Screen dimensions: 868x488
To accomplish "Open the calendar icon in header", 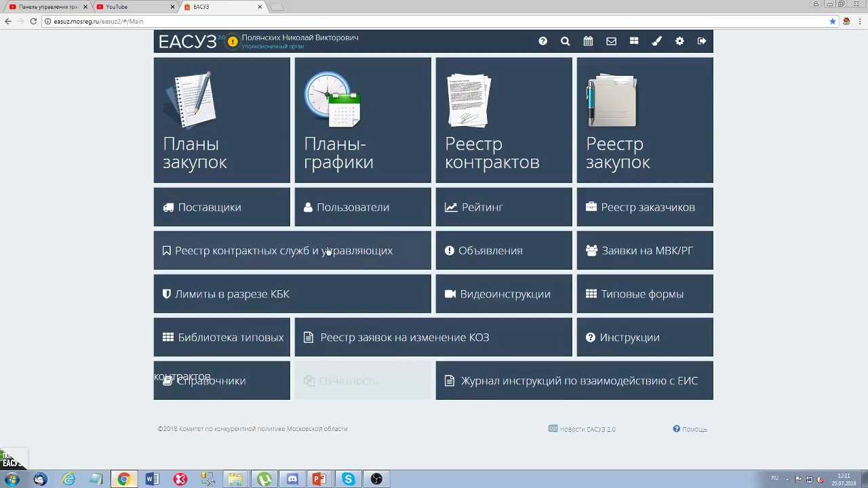I will click(588, 41).
